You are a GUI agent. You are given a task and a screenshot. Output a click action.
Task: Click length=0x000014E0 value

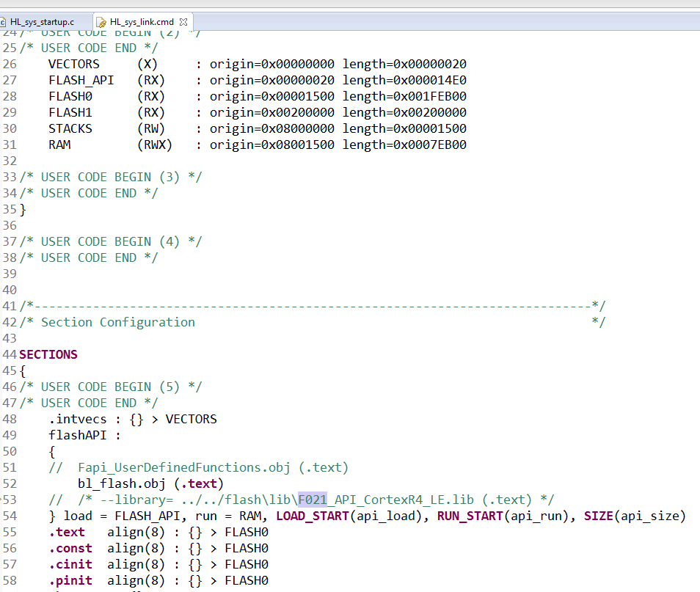(x=404, y=81)
